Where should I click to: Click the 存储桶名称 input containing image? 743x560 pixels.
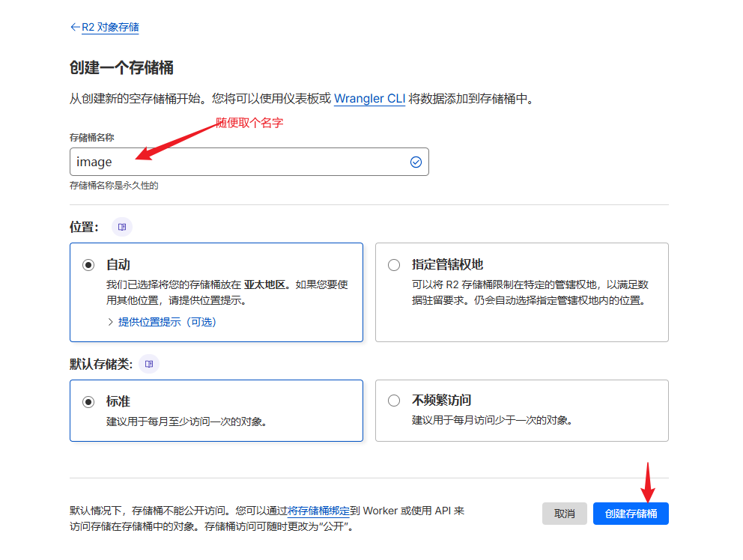pyautogui.click(x=240, y=162)
